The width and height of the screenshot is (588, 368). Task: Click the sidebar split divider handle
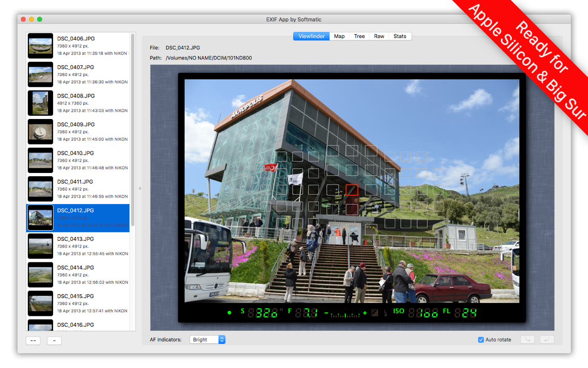[140, 188]
